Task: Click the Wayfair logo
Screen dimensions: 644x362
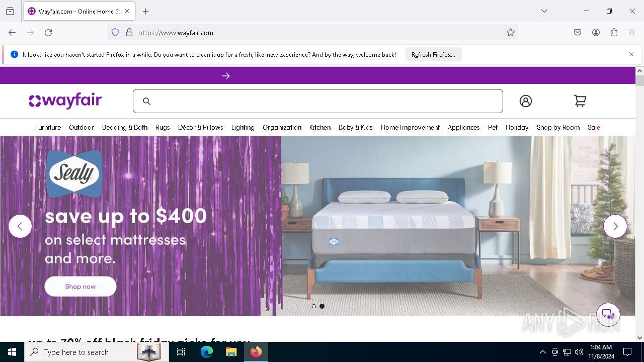Action: pos(65,101)
